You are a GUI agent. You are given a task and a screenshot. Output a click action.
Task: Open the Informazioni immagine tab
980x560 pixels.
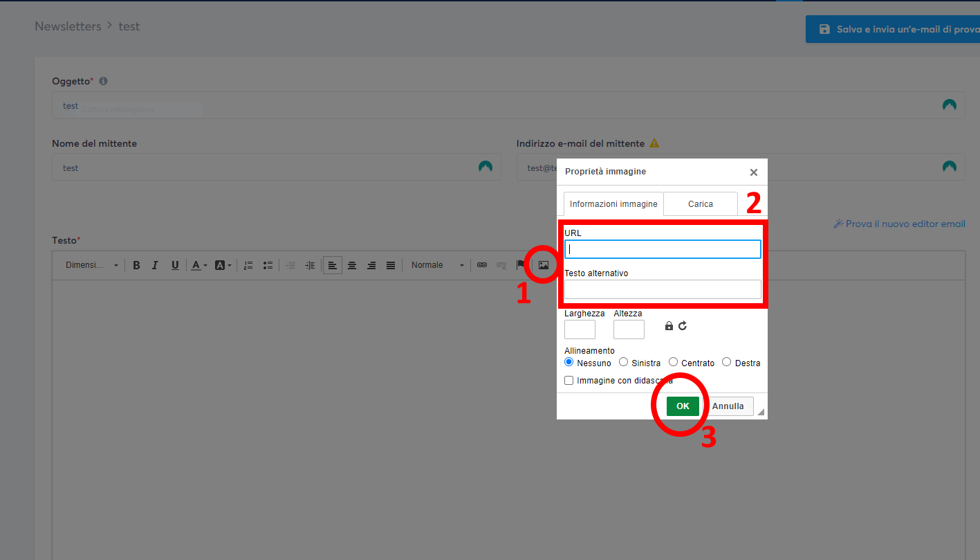[613, 204]
